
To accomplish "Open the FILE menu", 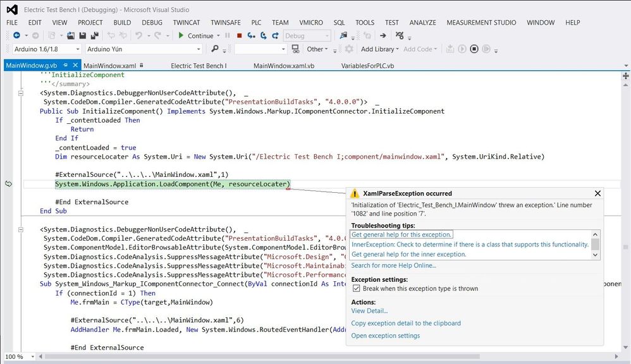I will (12, 23).
